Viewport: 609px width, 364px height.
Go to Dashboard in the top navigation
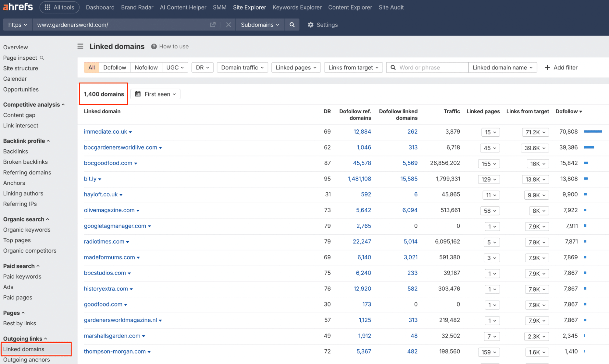coord(100,7)
